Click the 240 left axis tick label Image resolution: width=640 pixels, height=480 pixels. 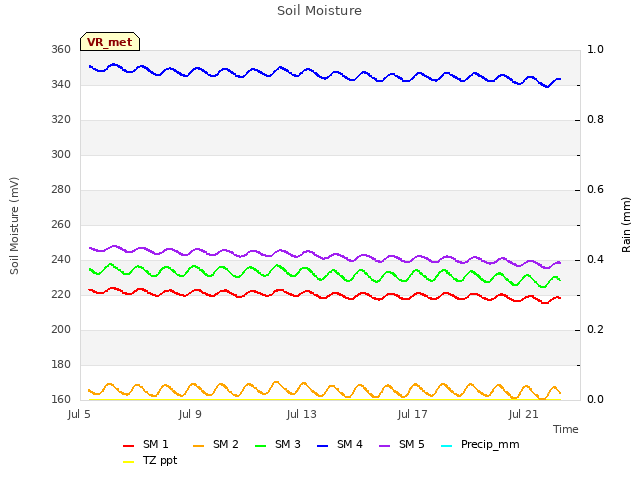pyautogui.click(x=61, y=260)
